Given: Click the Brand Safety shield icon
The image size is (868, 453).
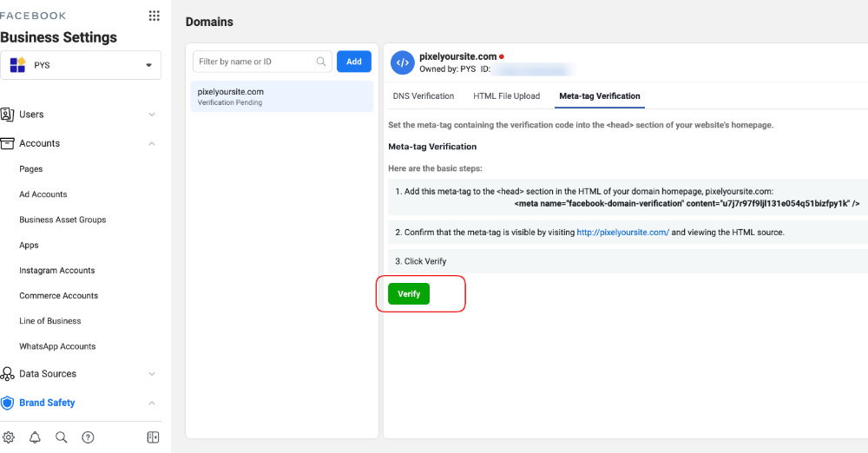Looking at the screenshot, I should (7, 403).
